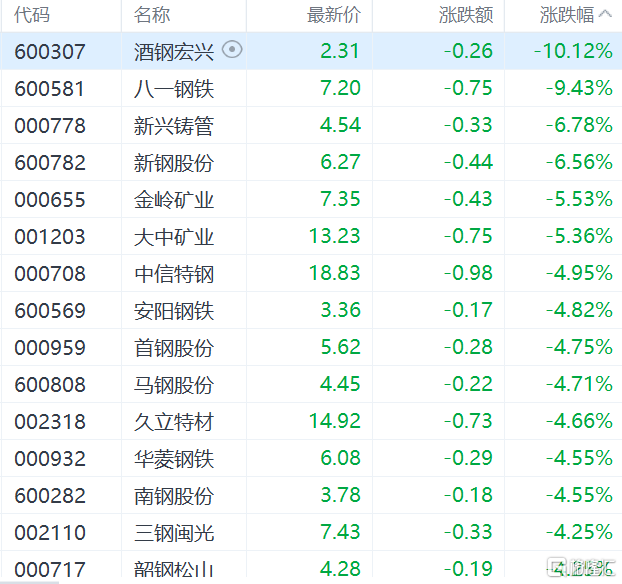Screen dimensions: 622x584
Task: Open stock 马钢股份
Action: (174, 385)
